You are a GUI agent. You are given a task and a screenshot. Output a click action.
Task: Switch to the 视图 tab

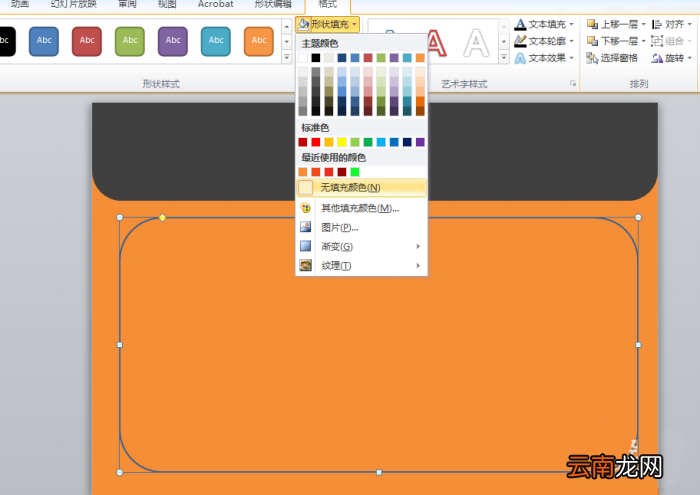[167, 4]
